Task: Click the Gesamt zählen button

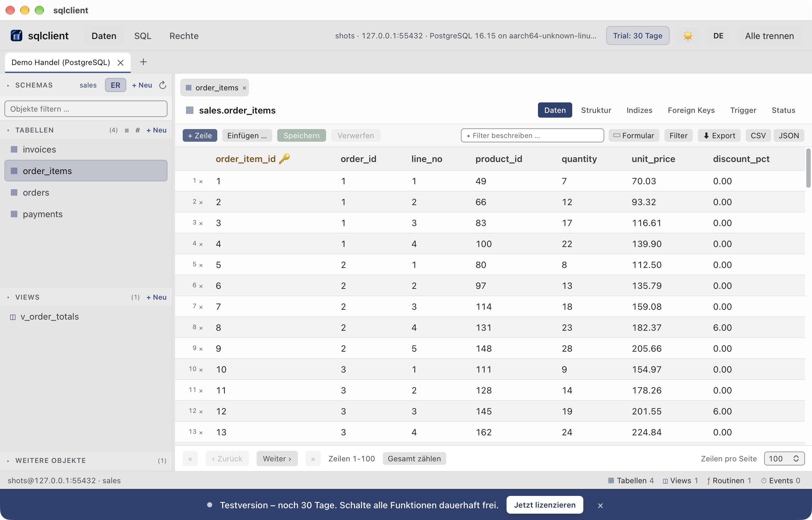Action: (x=414, y=459)
